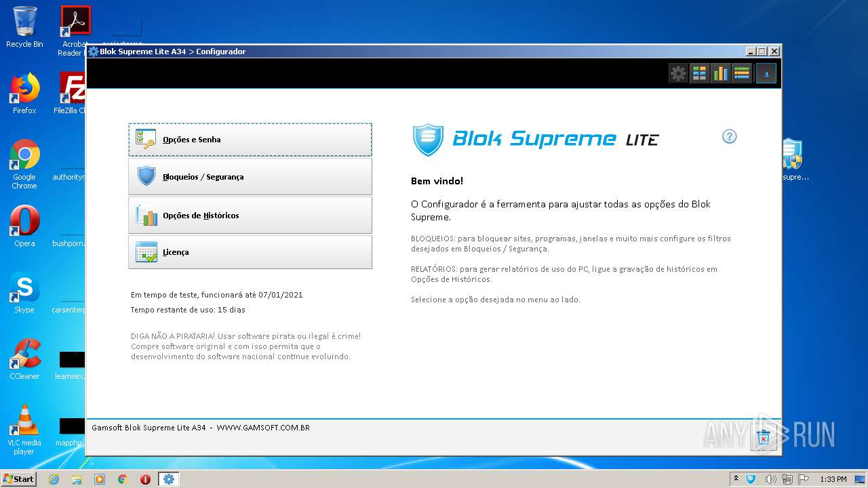Launch Firefox from the desktop
The height and width of the screenshot is (488, 868).
(24, 94)
